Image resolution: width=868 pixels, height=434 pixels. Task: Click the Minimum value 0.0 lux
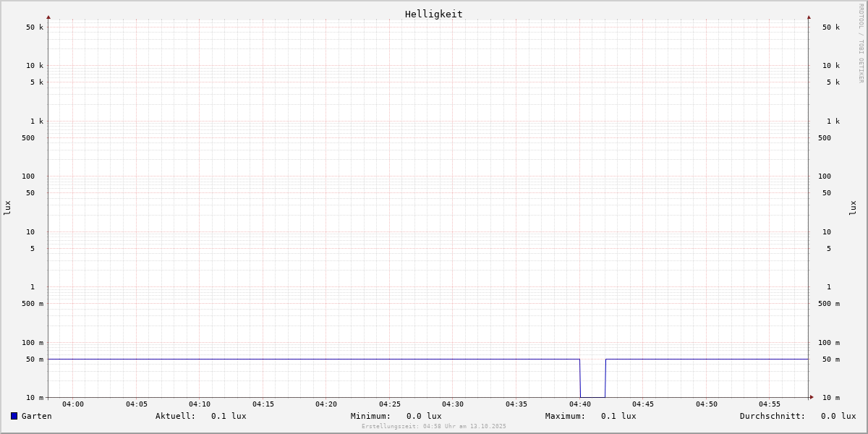424,416
